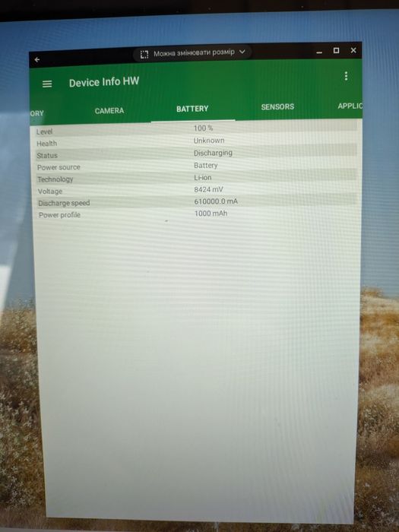Select the Technology label
This screenshot has height=532, width=399.
tap(55, 179)
